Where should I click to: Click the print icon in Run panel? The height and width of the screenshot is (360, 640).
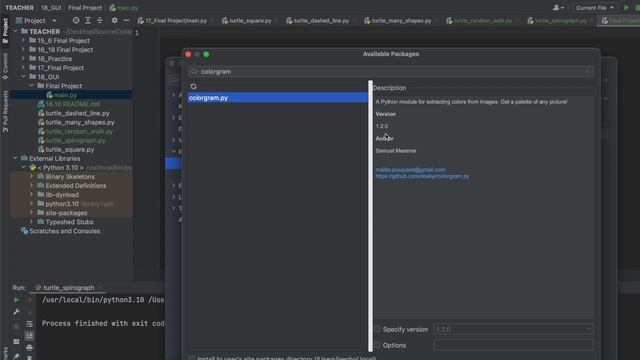click(29, 348)
